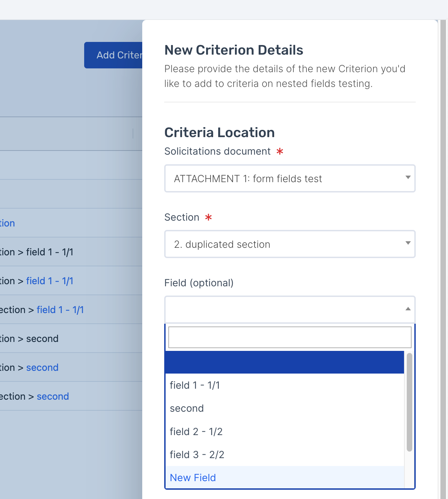Image resolution: width=448 pixels, height=499 pixels.
Task: Click the column divider in the table header
Action: (133, 134)
